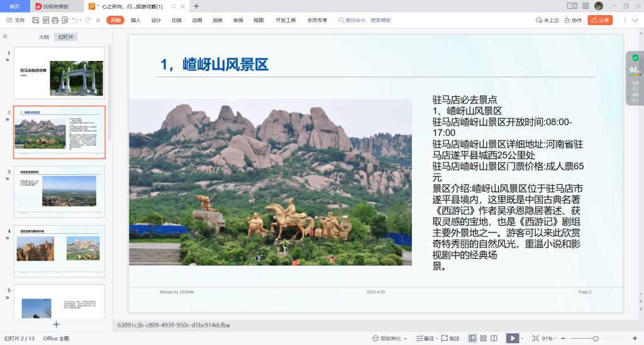Select slide 3 thumbnail in panel
Viewport: 644px width, 345px height.
(x=59, y=191)
